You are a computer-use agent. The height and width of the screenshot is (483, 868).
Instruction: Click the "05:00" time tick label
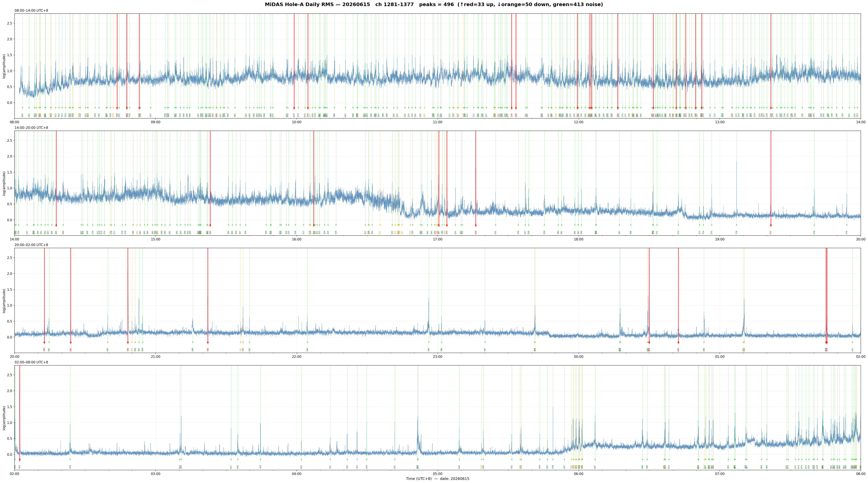(x=437, y=474)
